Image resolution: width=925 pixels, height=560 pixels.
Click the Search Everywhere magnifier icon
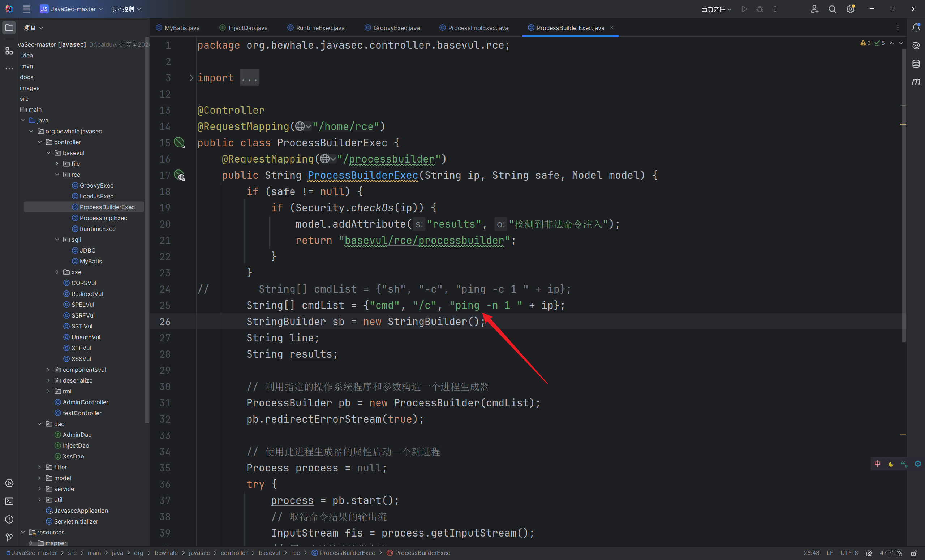[x=832, y=9]
